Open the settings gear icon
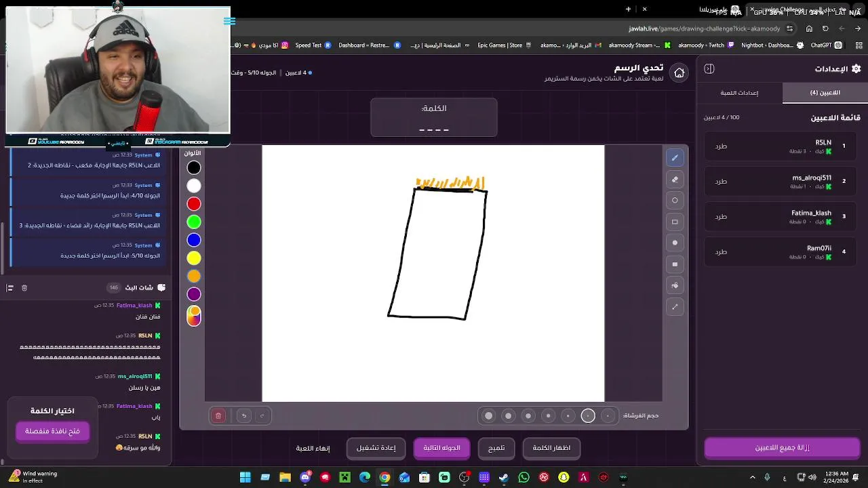Image resolution: width=868 pixels, height=488 pixels. (856, 68)
